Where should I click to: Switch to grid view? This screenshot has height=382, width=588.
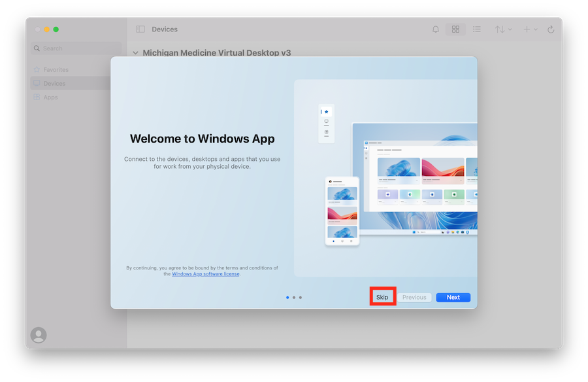455,29
